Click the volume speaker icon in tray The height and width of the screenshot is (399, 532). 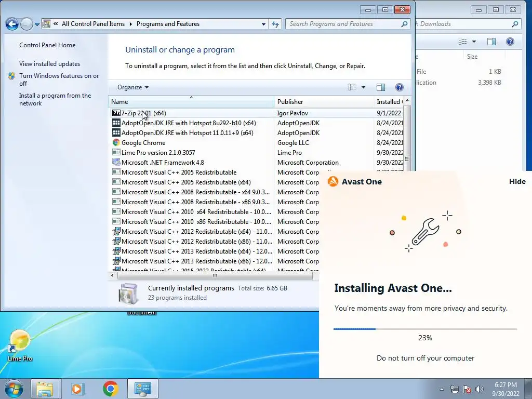click(480, 389)
